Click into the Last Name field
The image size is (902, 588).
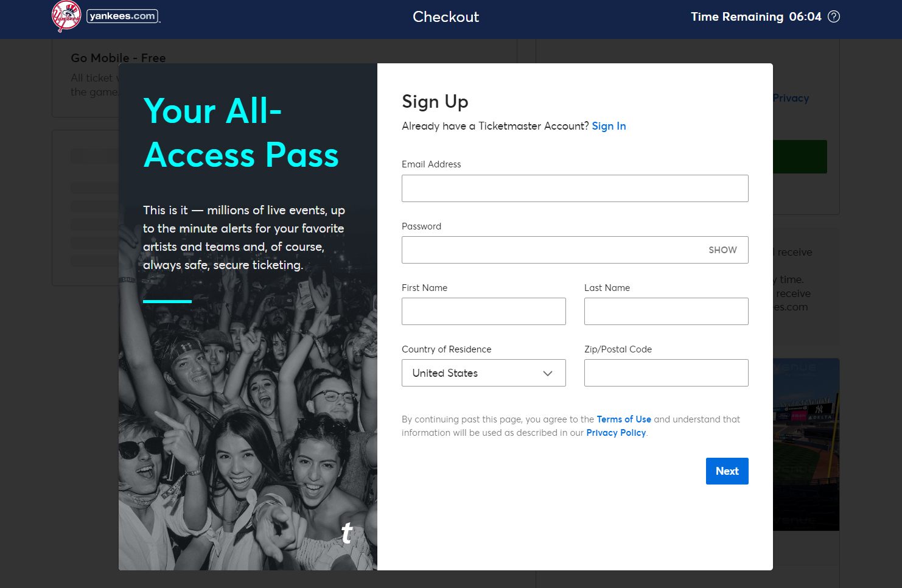tap(666, 312)
